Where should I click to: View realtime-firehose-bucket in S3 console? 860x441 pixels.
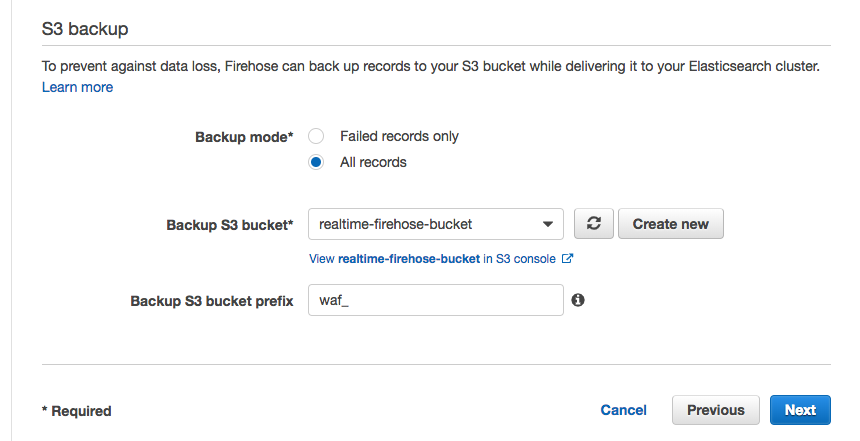[432, 259]
